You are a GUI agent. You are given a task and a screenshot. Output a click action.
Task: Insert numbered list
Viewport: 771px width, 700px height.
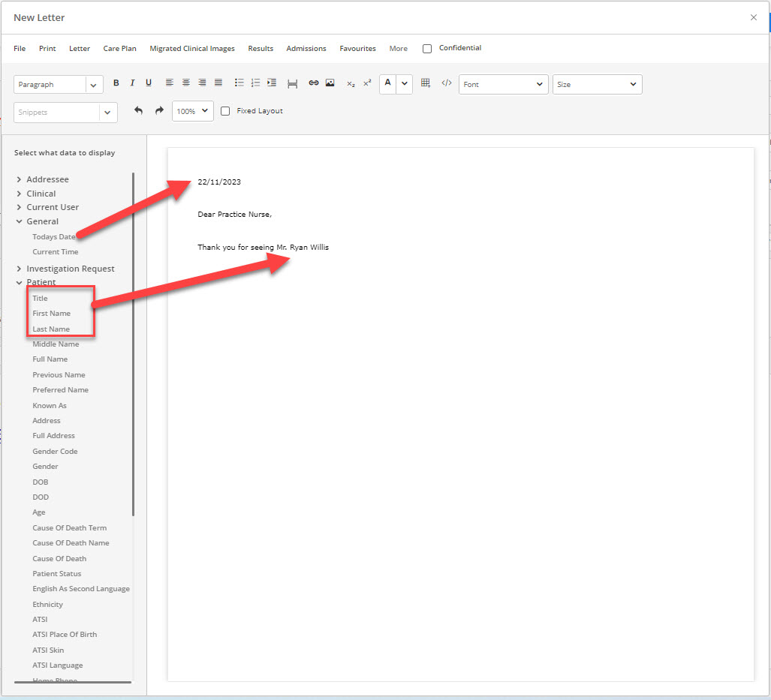(256, 83)
